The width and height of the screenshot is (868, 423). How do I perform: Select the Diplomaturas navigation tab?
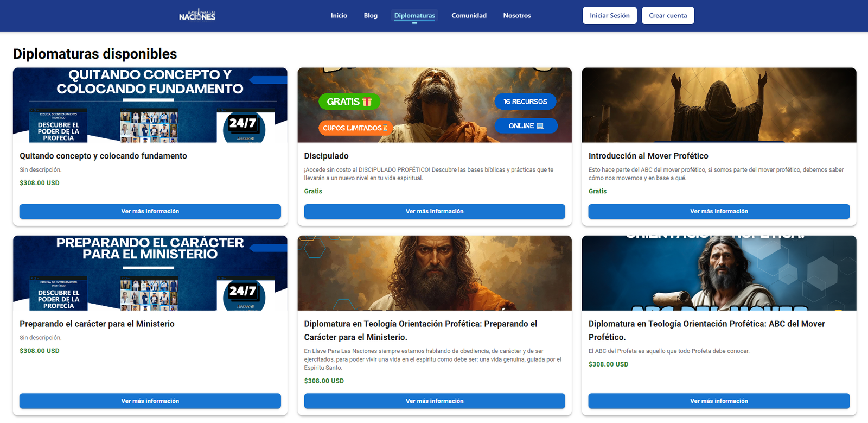pos(414,15)
